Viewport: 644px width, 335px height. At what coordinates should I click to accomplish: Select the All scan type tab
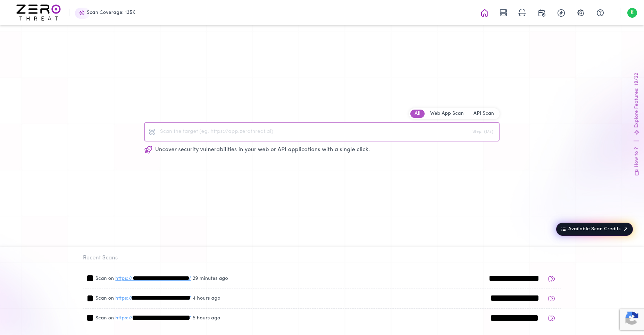point(417,113)
